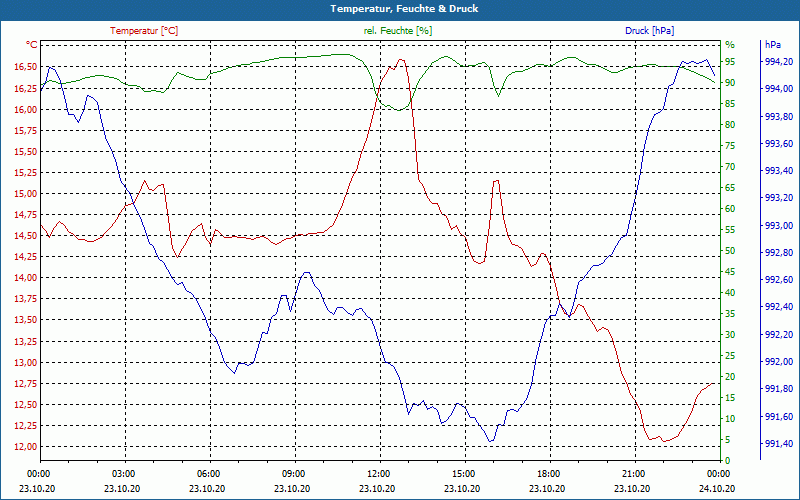Click the blue '994,20' pressure axis value

click(779, 62)
